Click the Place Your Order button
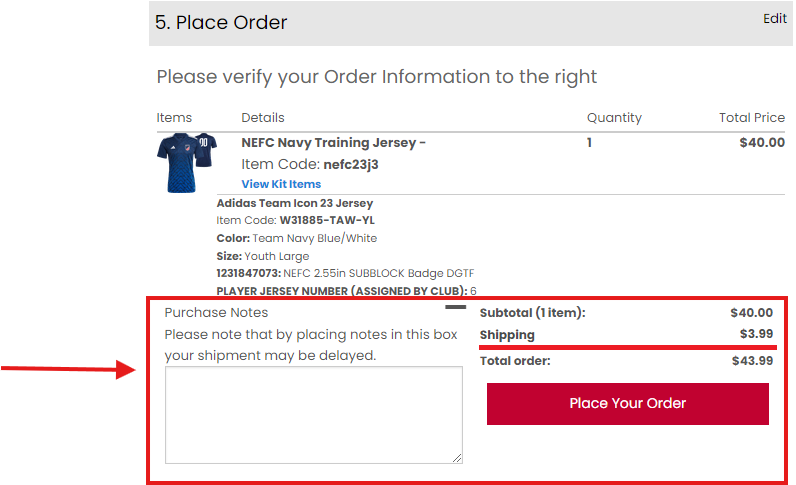 pos(627,404)
